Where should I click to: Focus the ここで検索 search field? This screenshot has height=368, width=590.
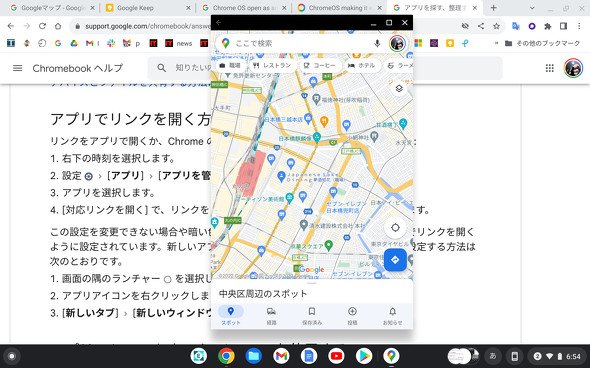click(301, 43)
